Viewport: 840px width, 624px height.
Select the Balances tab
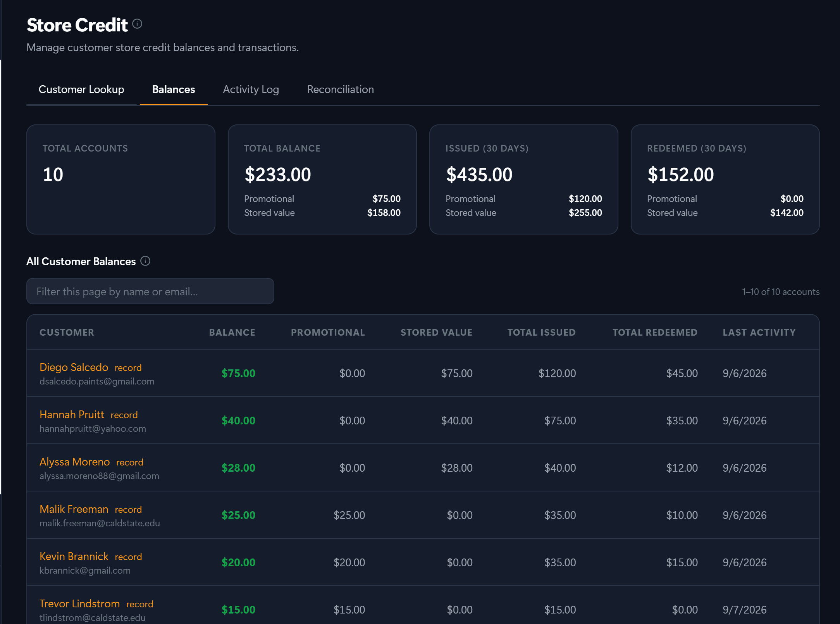pyautogui.click(x=174, y=90)
